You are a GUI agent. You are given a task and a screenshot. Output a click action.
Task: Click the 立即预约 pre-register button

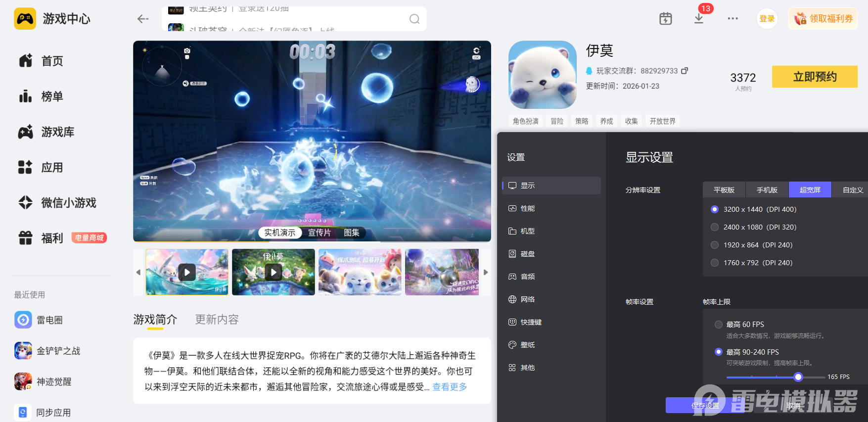pyautogui.click(x=815, y=77)
